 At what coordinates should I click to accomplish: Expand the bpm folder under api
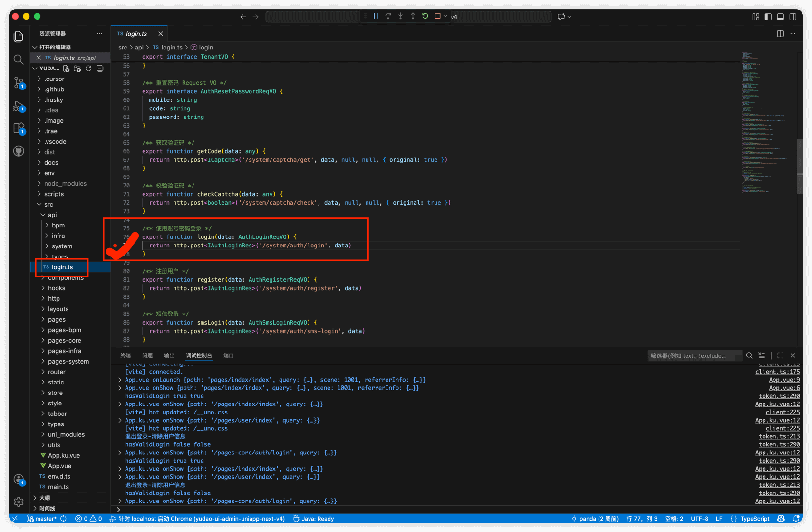point(58,225)
